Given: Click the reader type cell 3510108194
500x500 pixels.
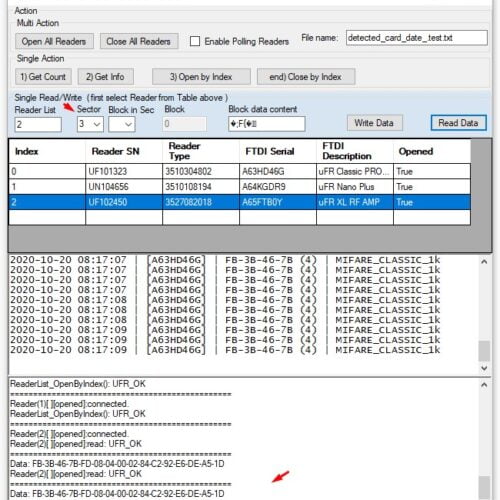Looking at the screenshot, I should click(201, 187).
